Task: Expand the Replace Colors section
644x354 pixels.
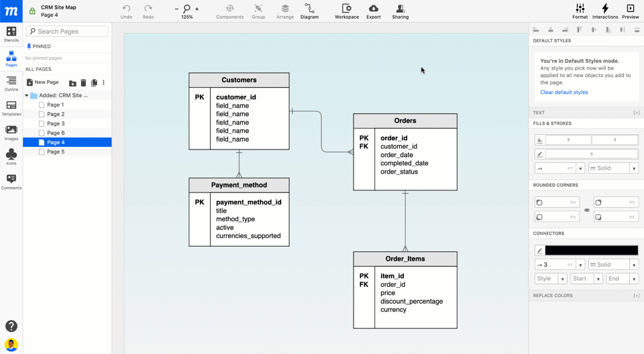Action: 636,296
